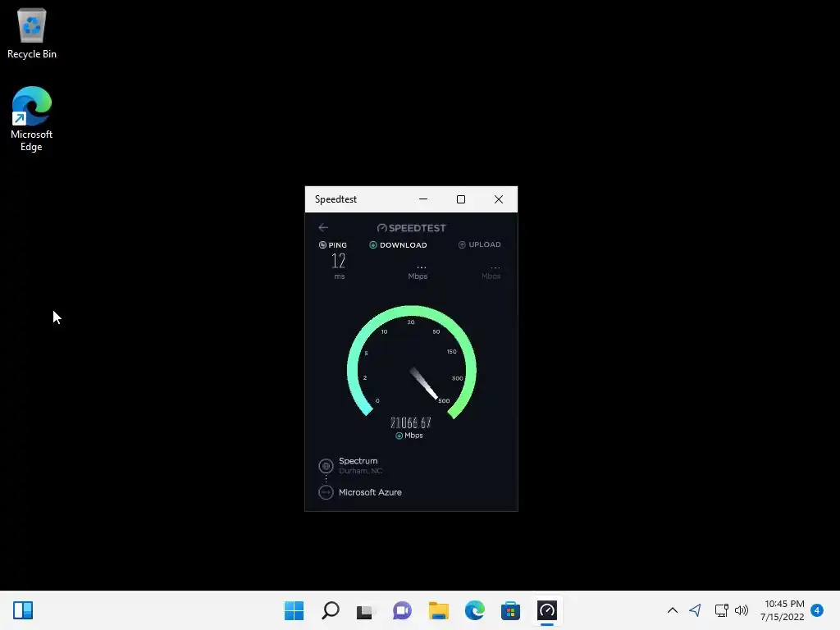Select Microsoft Edge desktop shortcut
840x630 pixels.
click(32, 119)
